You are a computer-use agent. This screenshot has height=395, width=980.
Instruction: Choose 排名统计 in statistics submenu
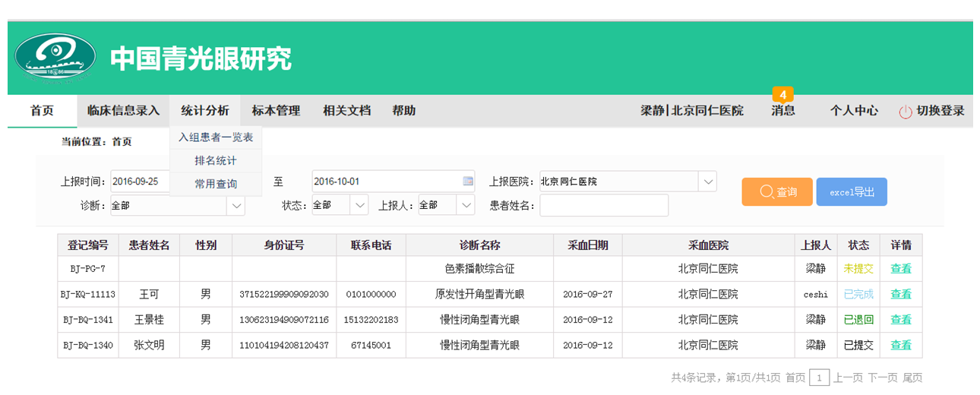point(216,161)
